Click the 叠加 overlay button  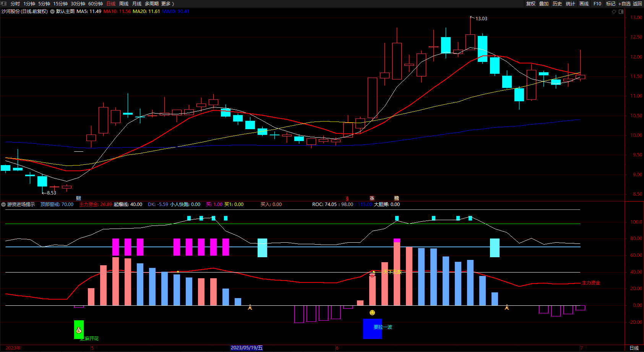click(544, 3)
